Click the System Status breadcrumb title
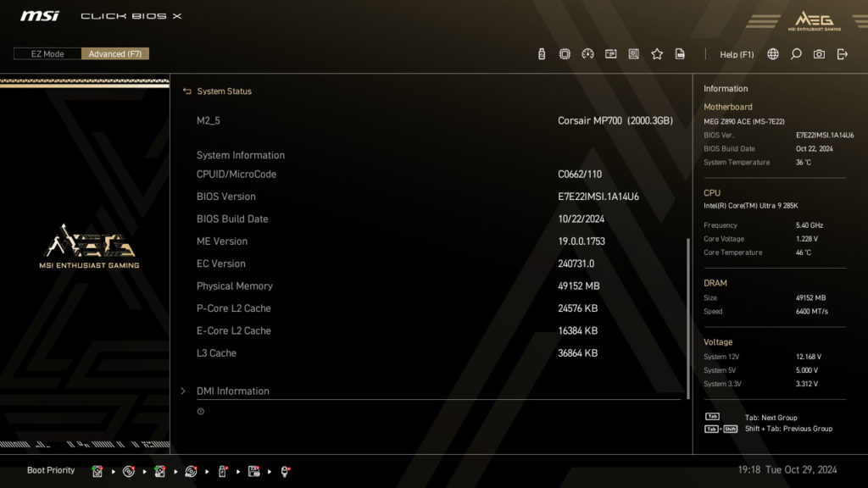Viewport: 868px width, 488px height. pos(224,91)
